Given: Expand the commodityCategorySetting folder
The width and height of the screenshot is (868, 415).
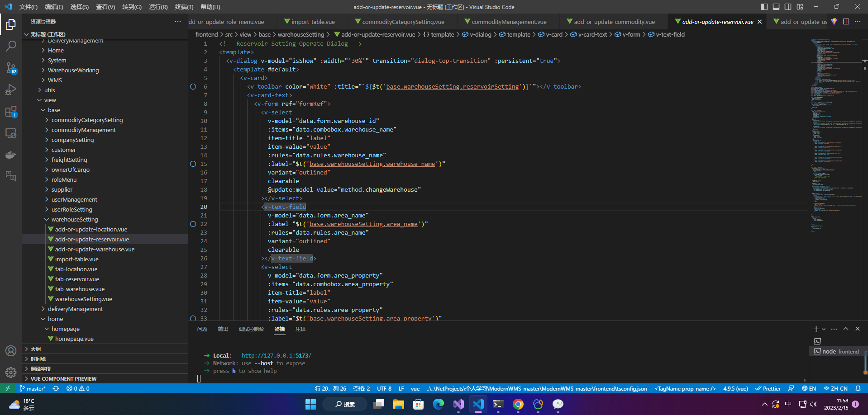Looking at the screenshot, I should click(x=87, y=120).
